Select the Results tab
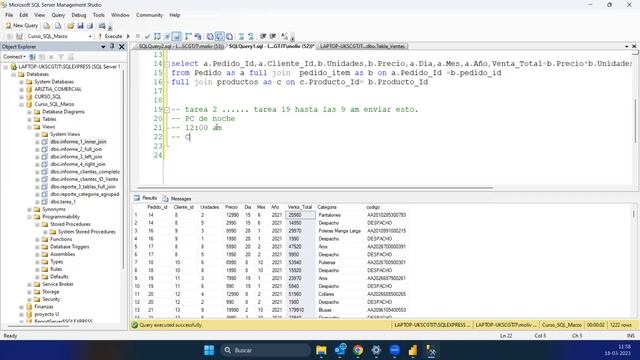 point(145,198)
